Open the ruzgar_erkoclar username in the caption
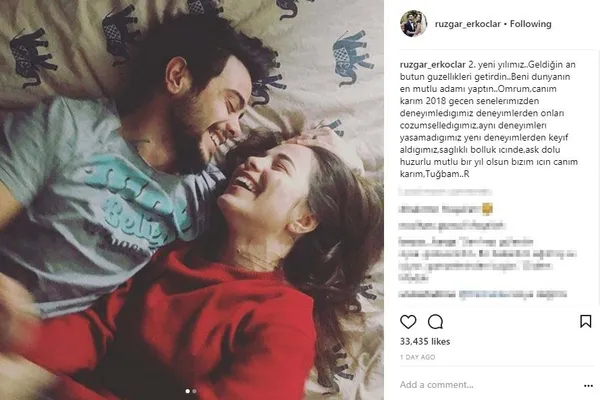The width and height of the screenshot is (600, 400). [433, 65]
